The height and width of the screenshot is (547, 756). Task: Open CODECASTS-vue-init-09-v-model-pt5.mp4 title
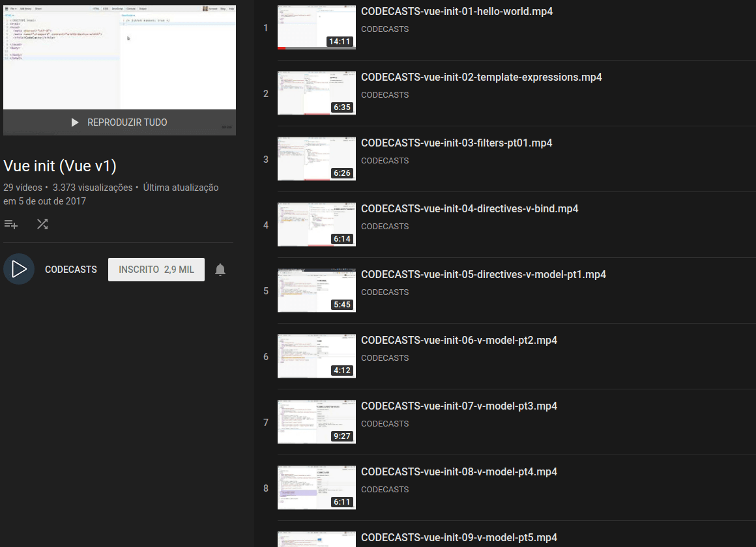[x=459, y=537]
